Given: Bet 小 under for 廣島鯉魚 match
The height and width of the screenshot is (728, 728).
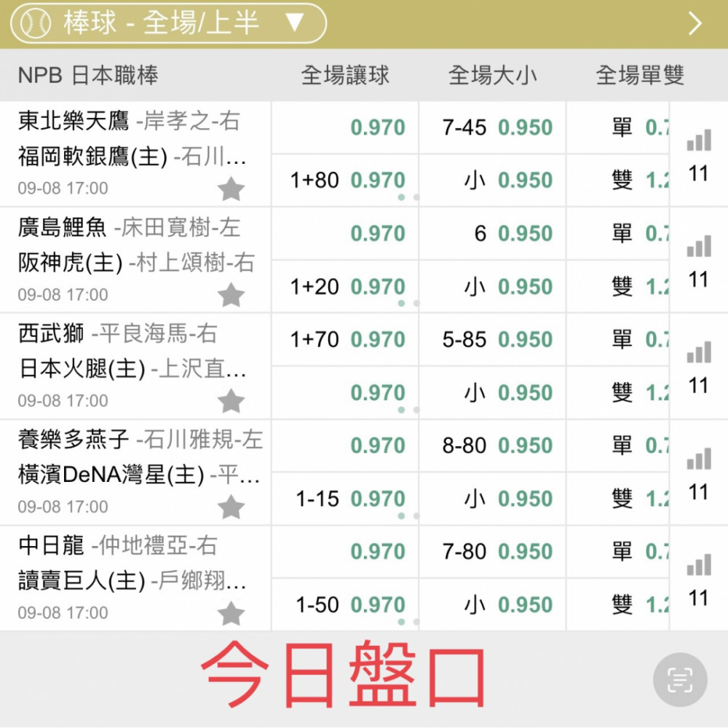Looking at the screenshot, I should (492, 286).
